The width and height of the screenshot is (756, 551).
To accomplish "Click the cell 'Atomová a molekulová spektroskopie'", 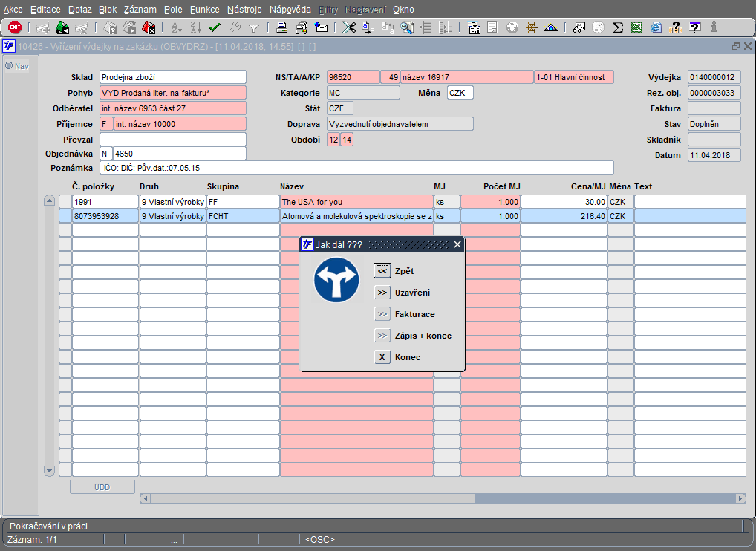I will point(356,216).
